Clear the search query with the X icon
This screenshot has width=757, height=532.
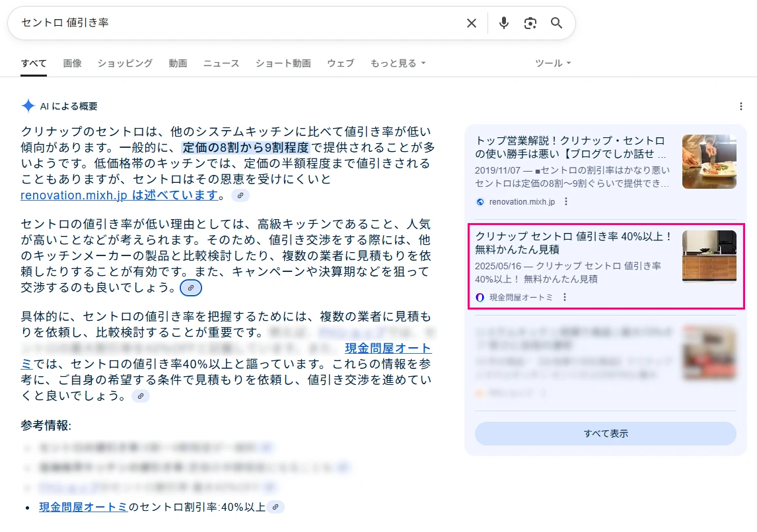pos(472,23)
